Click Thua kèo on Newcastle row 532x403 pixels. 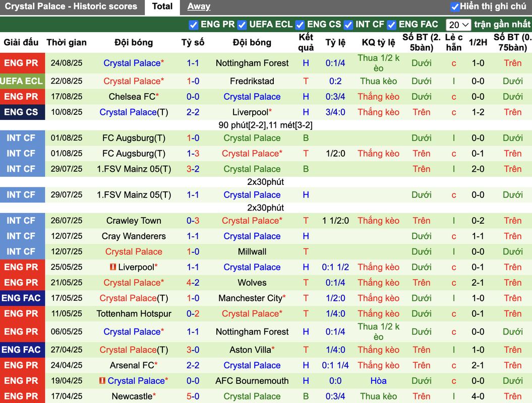[x=378, y=396]
